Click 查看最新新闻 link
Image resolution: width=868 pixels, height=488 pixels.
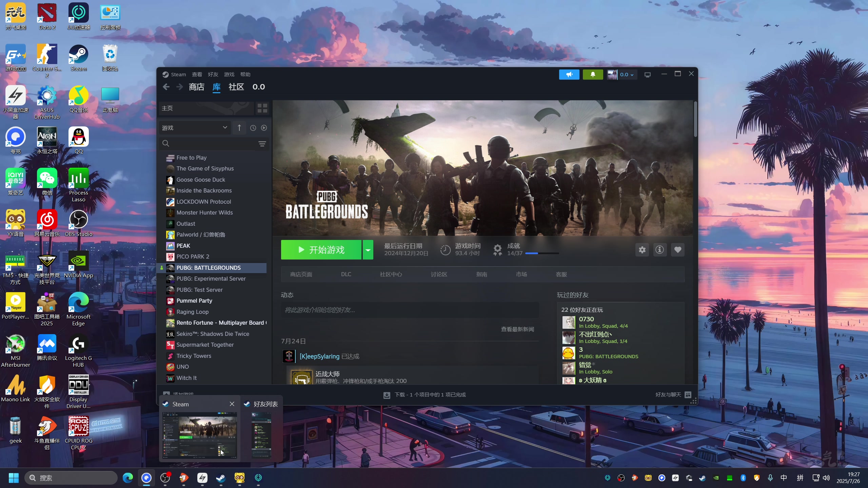[x=517, y=329]
